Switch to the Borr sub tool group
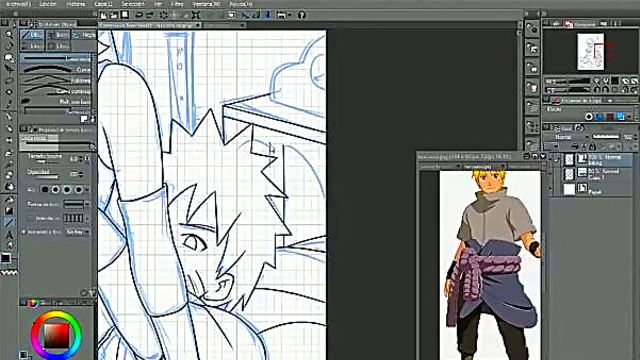Viewport: 640px width, 360px height. tap(58, 35)
